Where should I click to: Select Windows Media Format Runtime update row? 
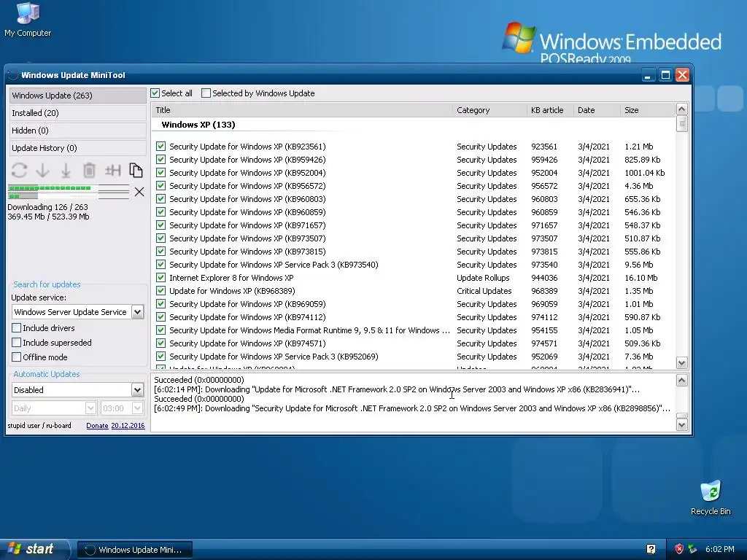coord(309,330)
